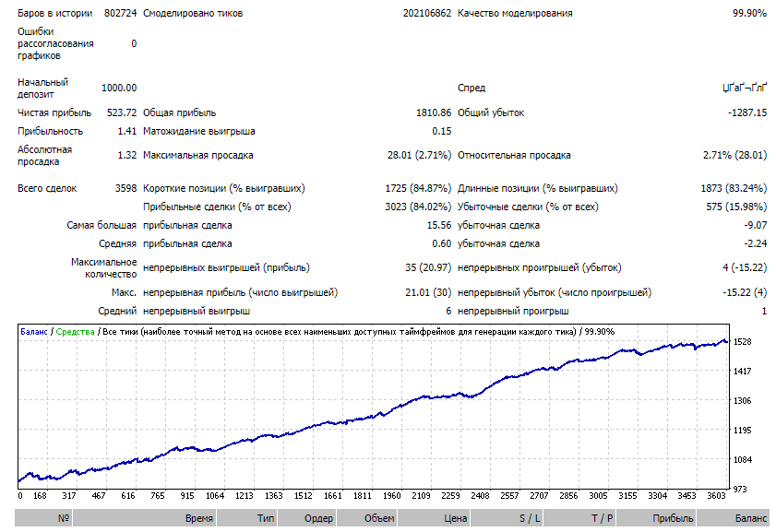776x532 pixels.
Task: Click the largest loss trade value -9.07
Action: point(755,226)
